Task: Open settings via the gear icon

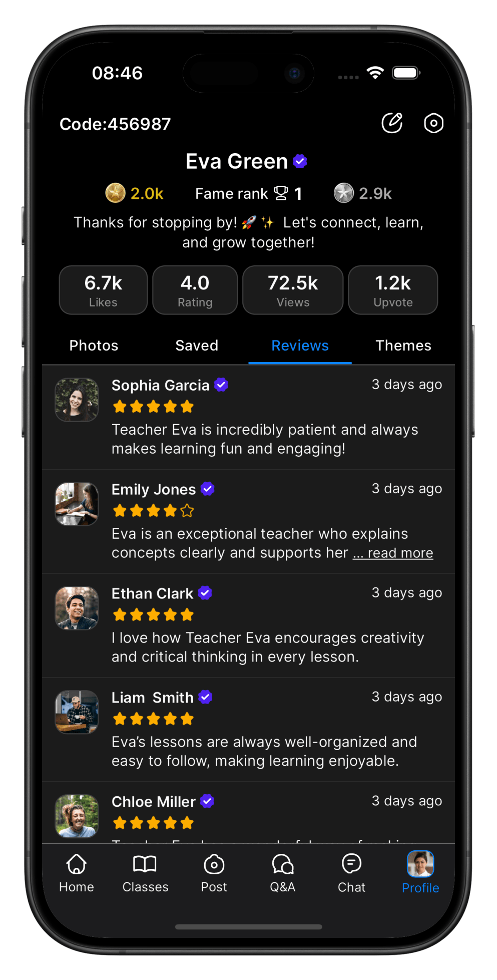Action: (433, 123)
